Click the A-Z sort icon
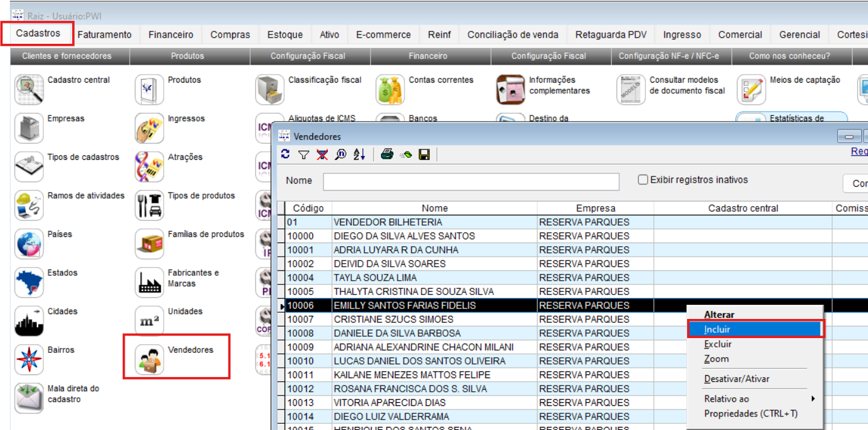Screen dimensions: 868x430 click(x=359, y=154)
